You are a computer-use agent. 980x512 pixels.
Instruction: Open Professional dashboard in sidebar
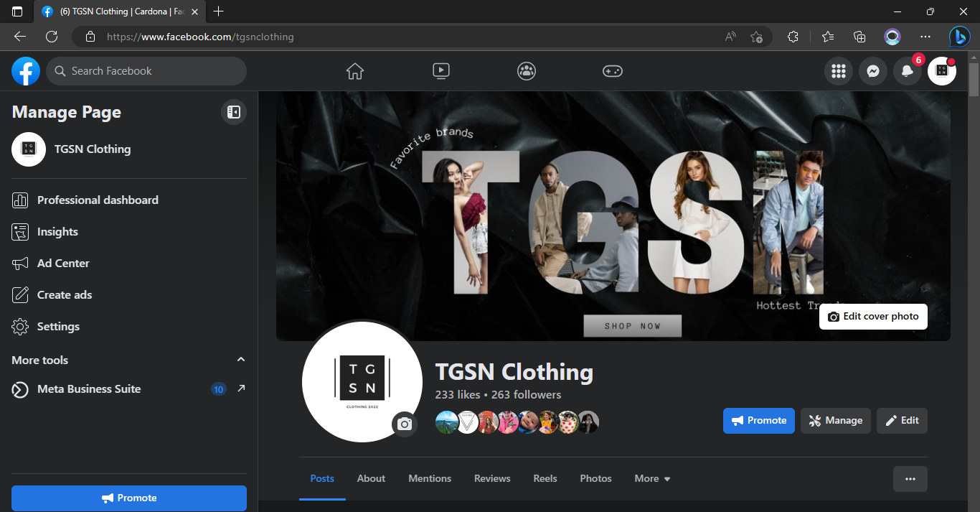tap(129, 200)
